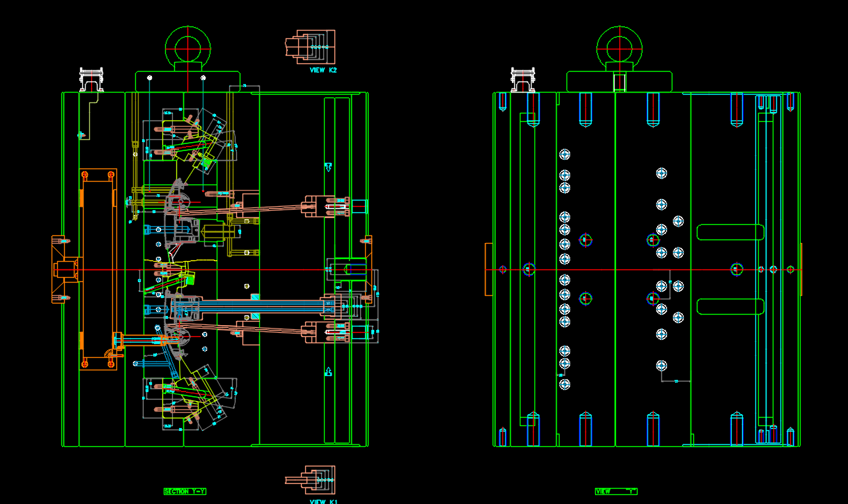
Task: Select the "SECTION Y-Y" title label
Action: pyautogui.click(x=185, y=491)
